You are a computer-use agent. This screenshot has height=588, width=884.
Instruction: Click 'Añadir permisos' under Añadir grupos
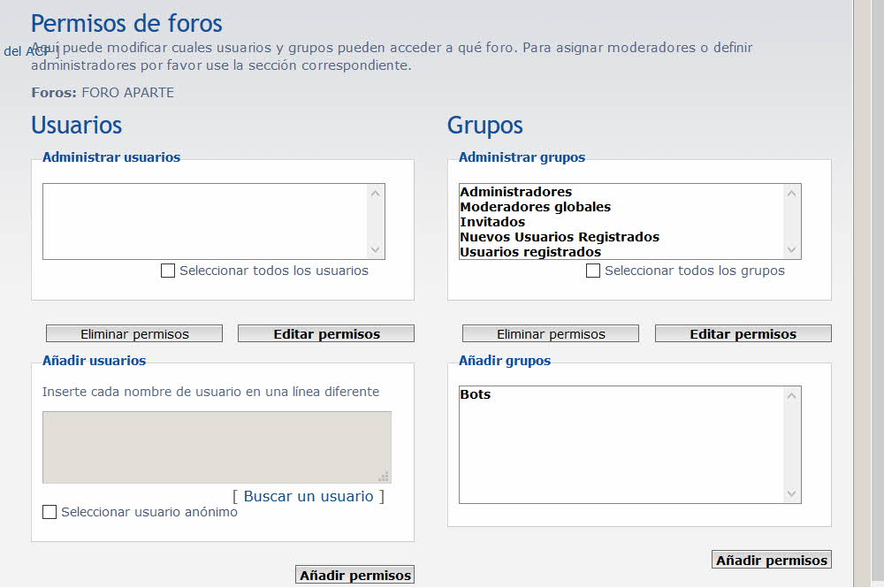(x=771, y=560)
